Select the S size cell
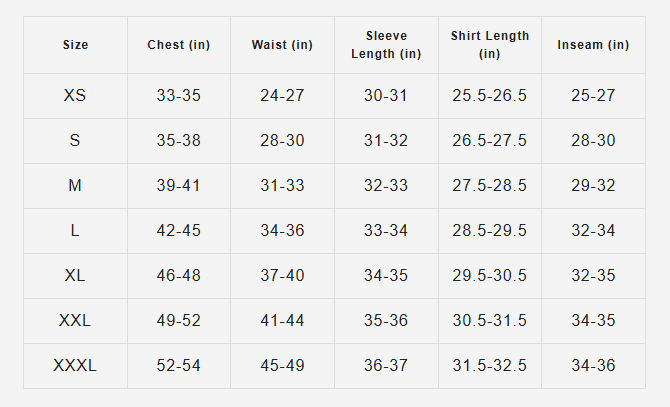670x407 pixels. pos(75,141)
